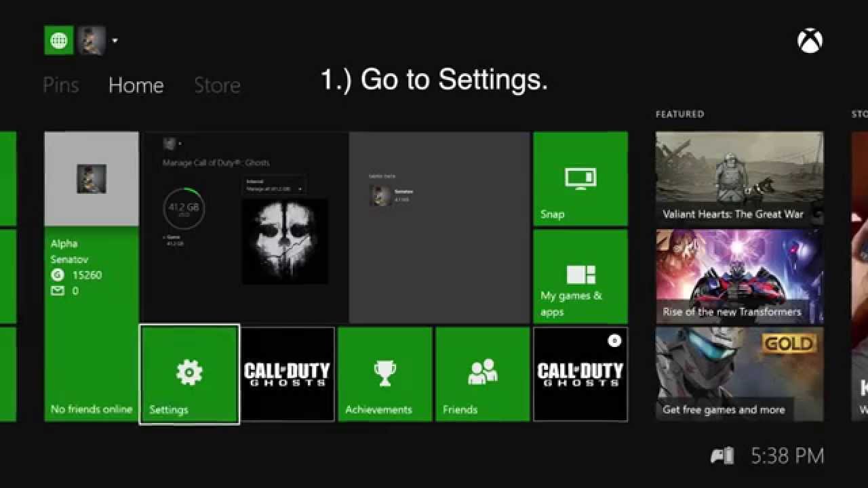This screenshot has height=488, width=868.
Task: Click the saved data panel in the app preview
Action: click(439, 228)
